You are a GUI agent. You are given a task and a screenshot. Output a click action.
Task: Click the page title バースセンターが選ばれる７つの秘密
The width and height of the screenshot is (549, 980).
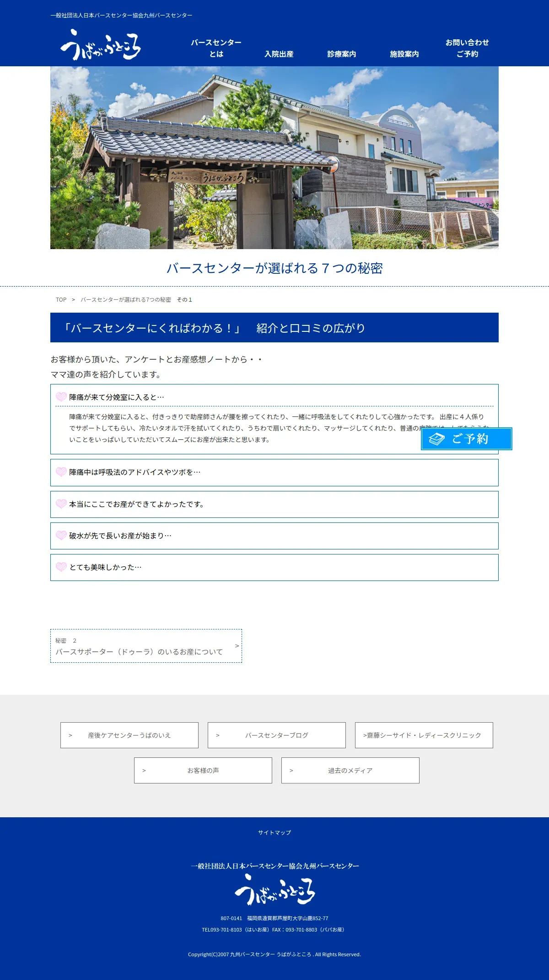pyautogui.click(x=274, y=268)
